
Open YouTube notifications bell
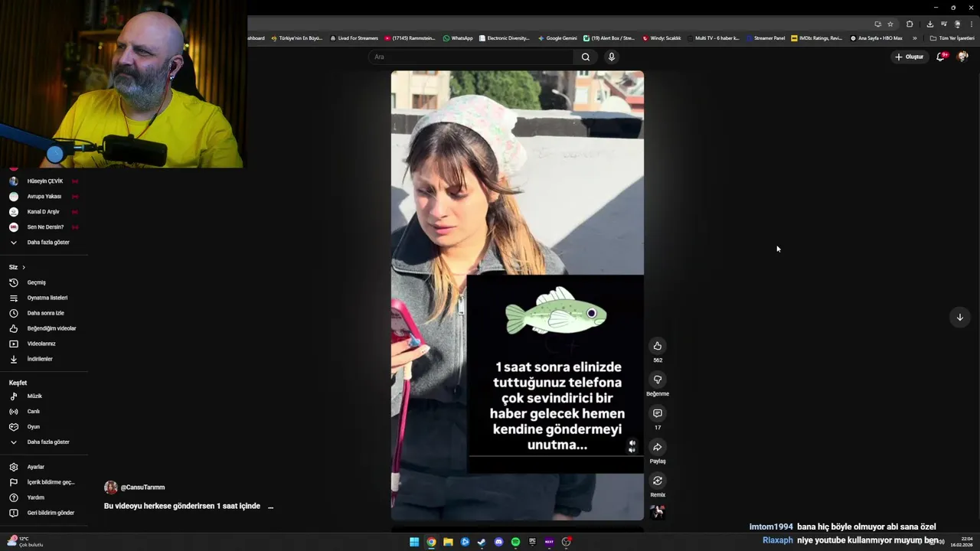tap(941, 57)
